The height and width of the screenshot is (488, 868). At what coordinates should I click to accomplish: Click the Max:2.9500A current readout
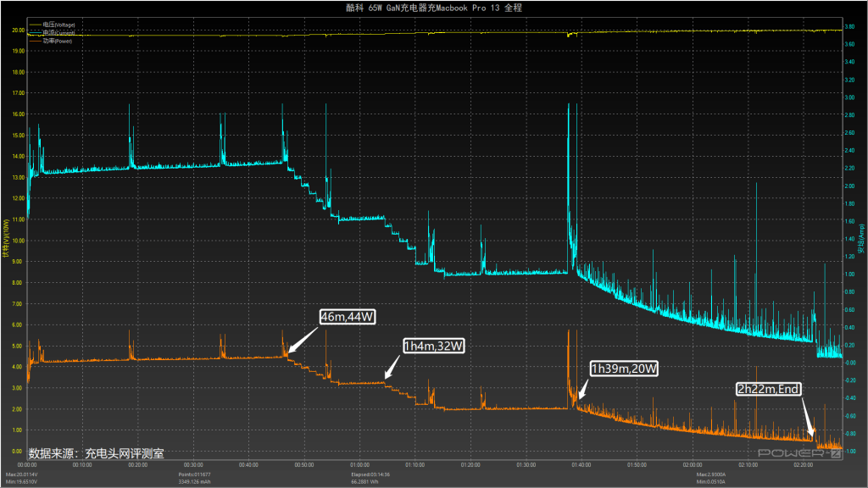(x=711, y=474)
